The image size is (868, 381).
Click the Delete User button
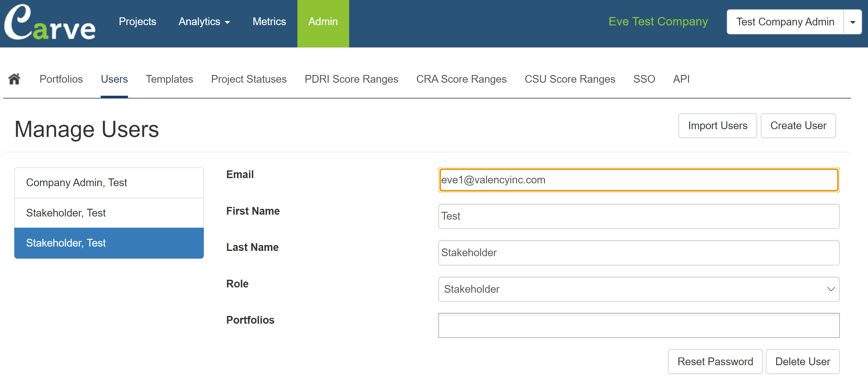click(802, 361)
